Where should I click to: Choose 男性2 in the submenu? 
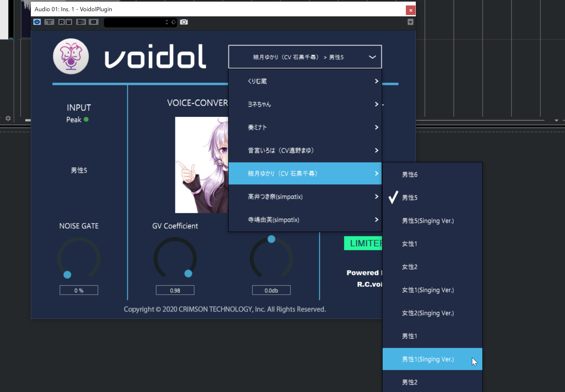click(x=432, y=382)
